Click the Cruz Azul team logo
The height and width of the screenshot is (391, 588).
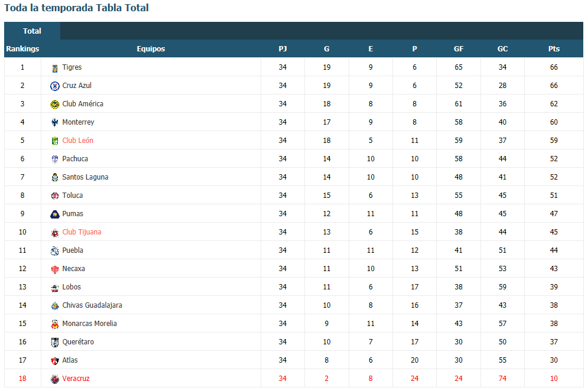(x=55, y=86)
